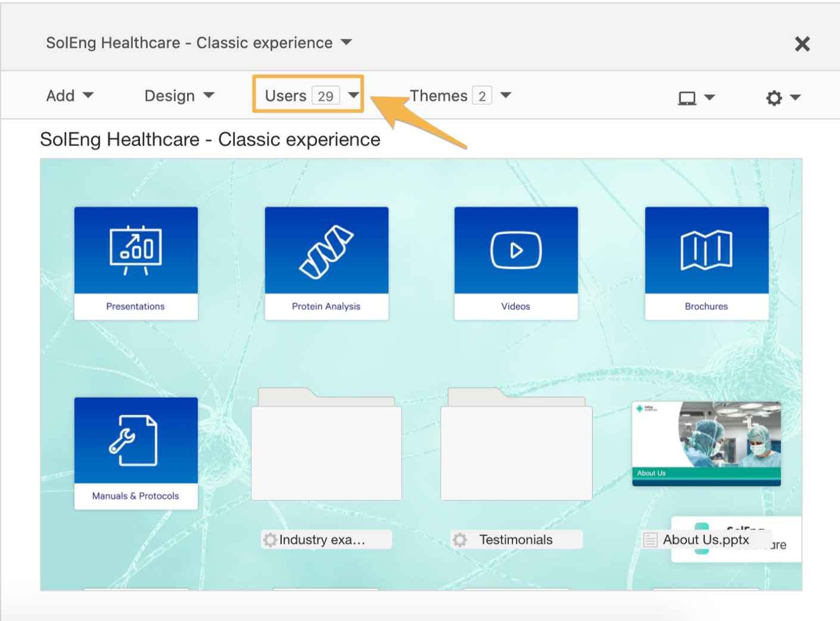The width and height of the screenshot is (840, 621).
Task: Expand the device preview dropdown arrow
Action: 710,98
